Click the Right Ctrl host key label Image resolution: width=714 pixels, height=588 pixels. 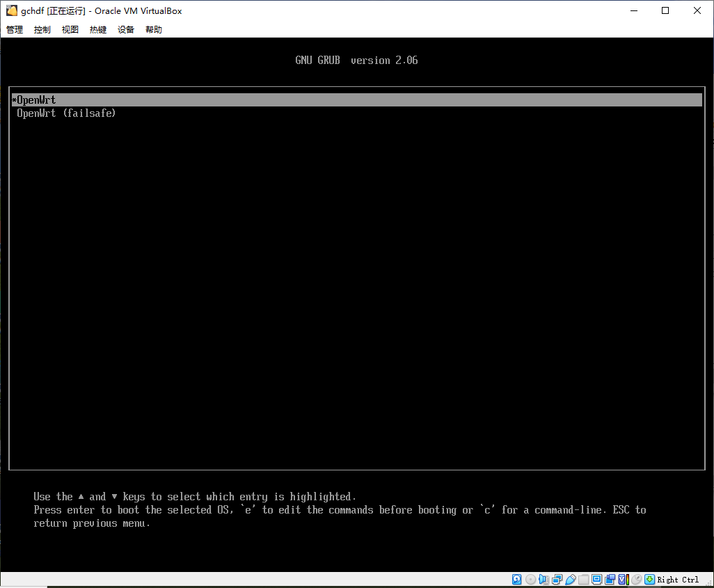coord(678,580)
